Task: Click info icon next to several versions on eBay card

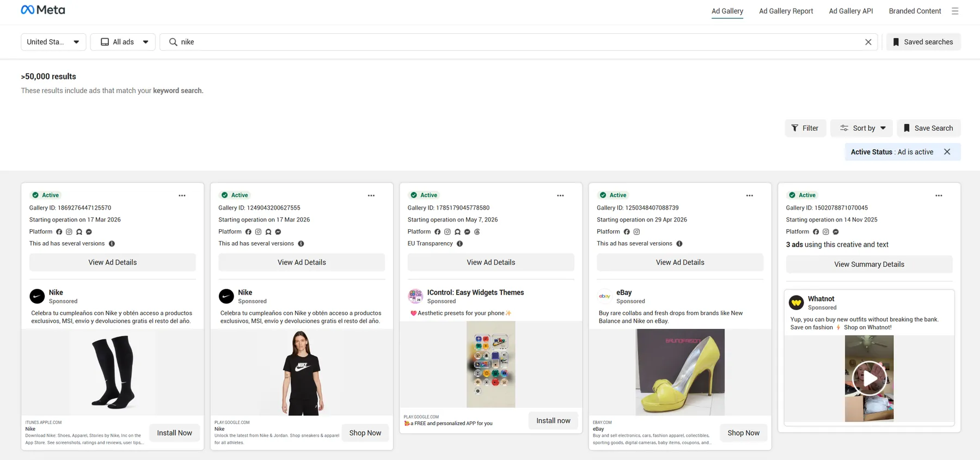Action: [679, 244]
